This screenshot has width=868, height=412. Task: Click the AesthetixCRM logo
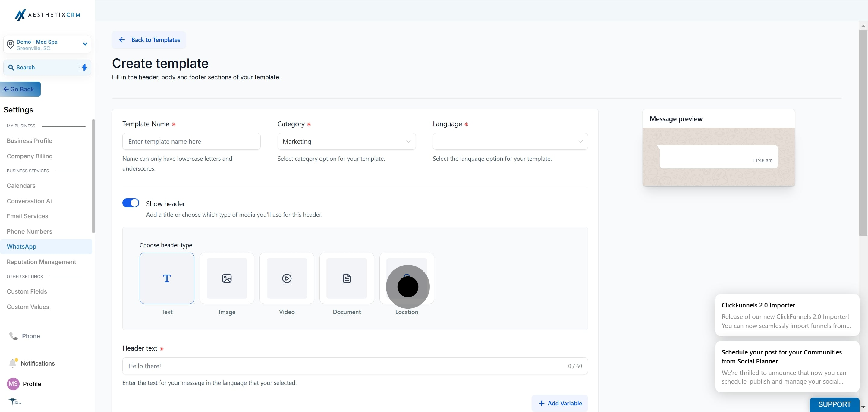point(48,15)
